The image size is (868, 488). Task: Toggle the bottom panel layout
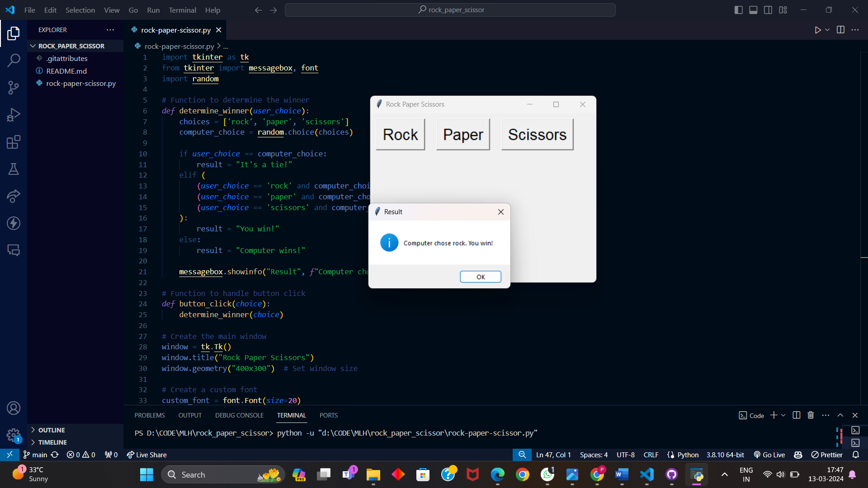pyautogui.click(x=753, y=10)
